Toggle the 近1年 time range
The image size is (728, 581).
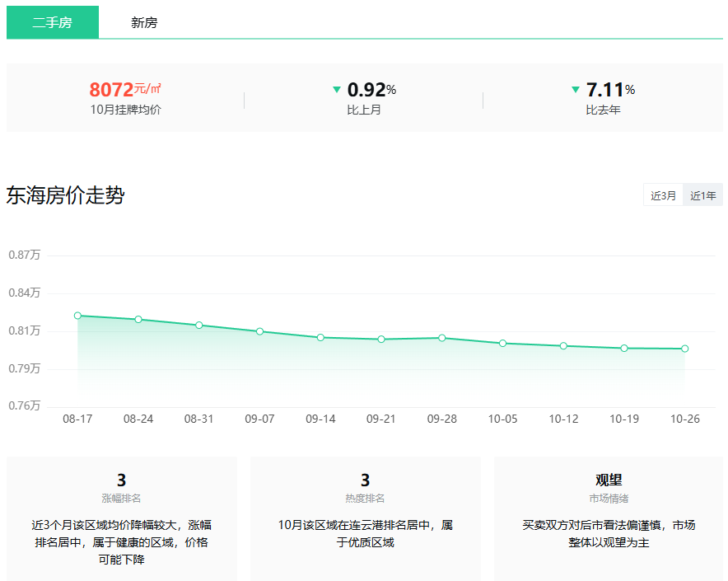coord(702,194)
